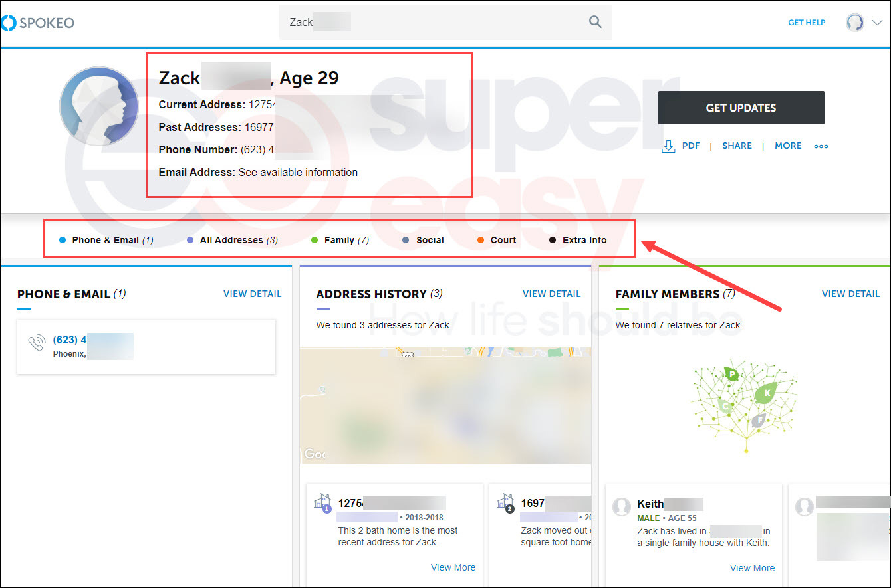Jump to Phone & Email tab
Screen dimensions: 891x588
(106, 240)
